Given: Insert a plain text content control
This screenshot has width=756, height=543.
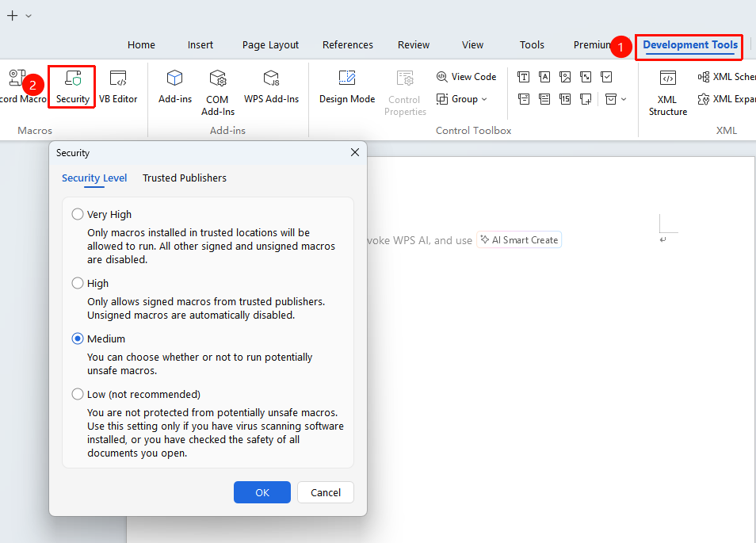Looking at the screenshot, I should pyautogui.click(x=544, y=77).
